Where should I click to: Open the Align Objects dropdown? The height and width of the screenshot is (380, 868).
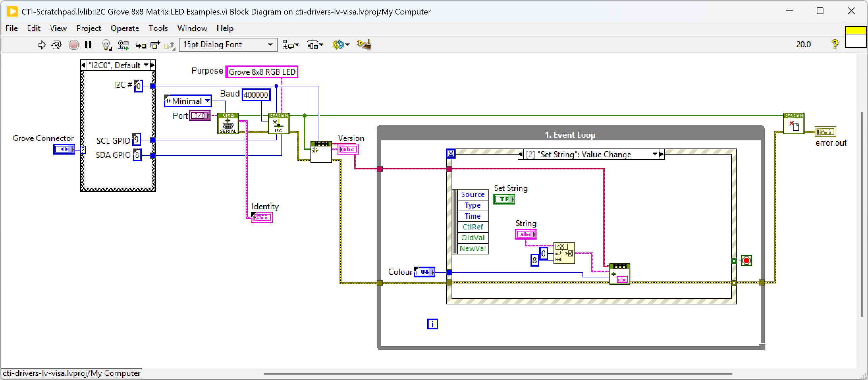[291, 45]
